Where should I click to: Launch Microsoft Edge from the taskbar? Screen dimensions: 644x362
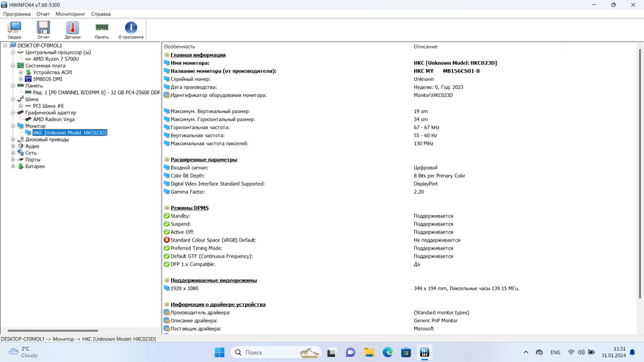coord(387,352)
